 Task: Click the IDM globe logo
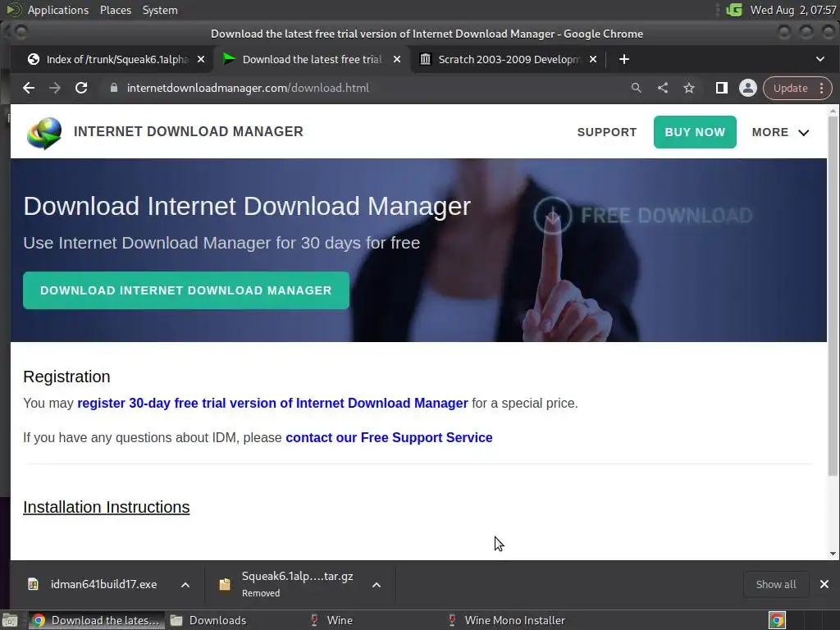pos(44,133)
